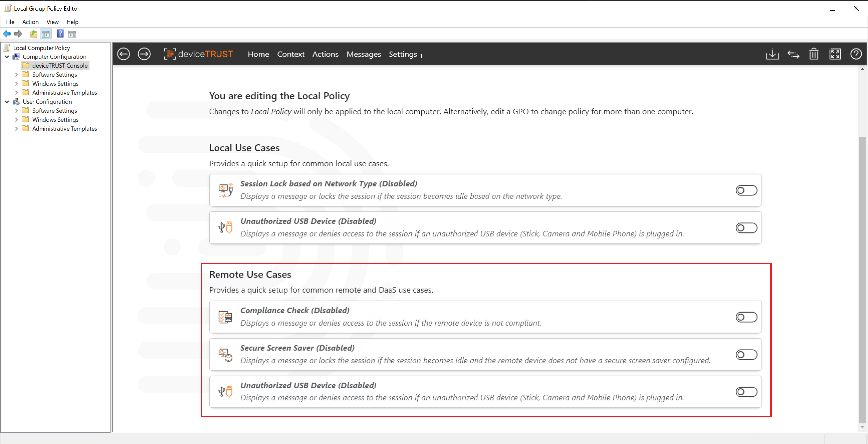The image size is (868, 444).
Task: Open the Settings page
Action: pyautogui.click(x=403, y=54)
